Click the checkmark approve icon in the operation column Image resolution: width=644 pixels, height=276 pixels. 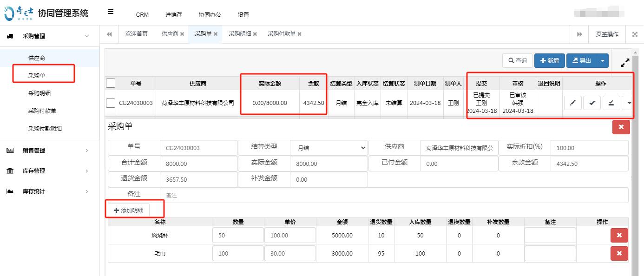click(591, 103)
